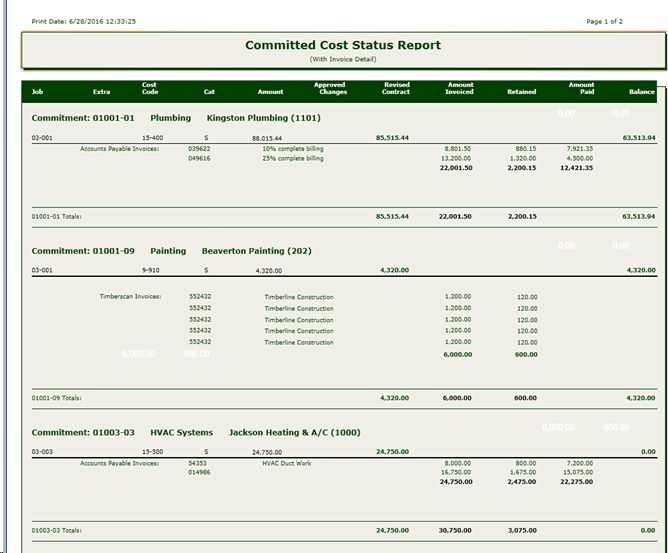
Task: Click the job number 03-003
Action: pyautogui.click(x=42, y=452)
